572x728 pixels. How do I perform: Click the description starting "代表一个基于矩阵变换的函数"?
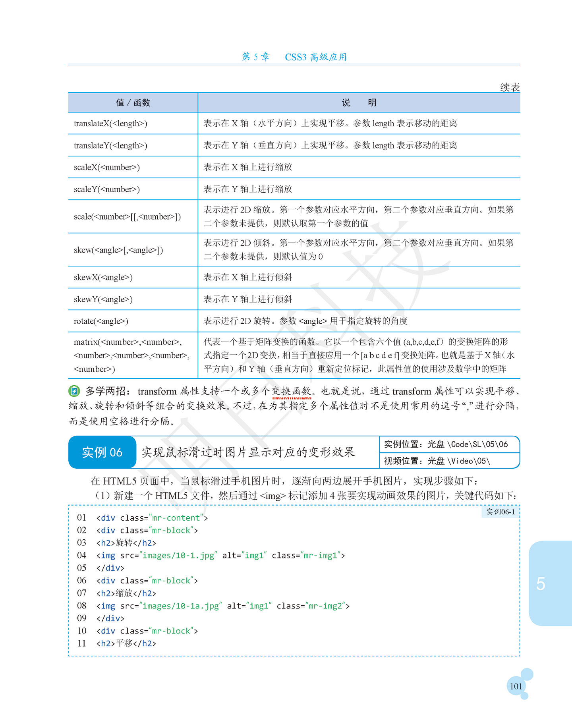(x=359, y=355)
